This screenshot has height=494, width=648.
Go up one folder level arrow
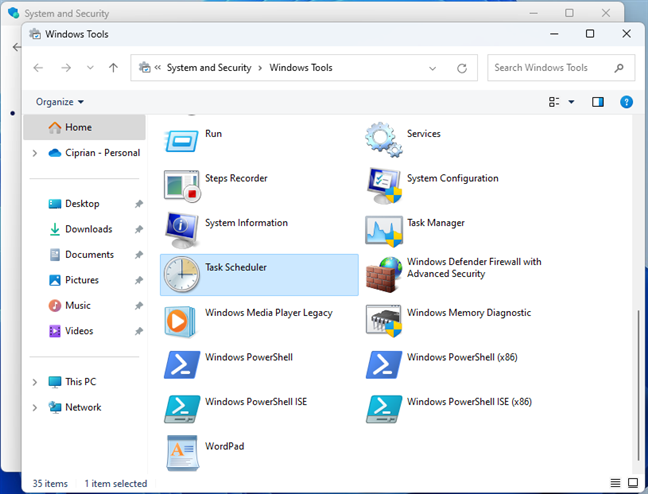[113, 67]
